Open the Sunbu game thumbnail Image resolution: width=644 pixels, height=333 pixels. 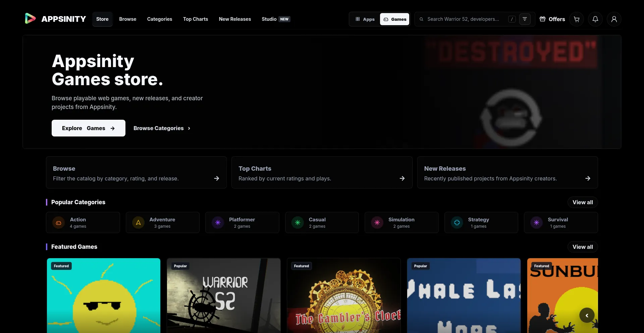click(562, 295)
